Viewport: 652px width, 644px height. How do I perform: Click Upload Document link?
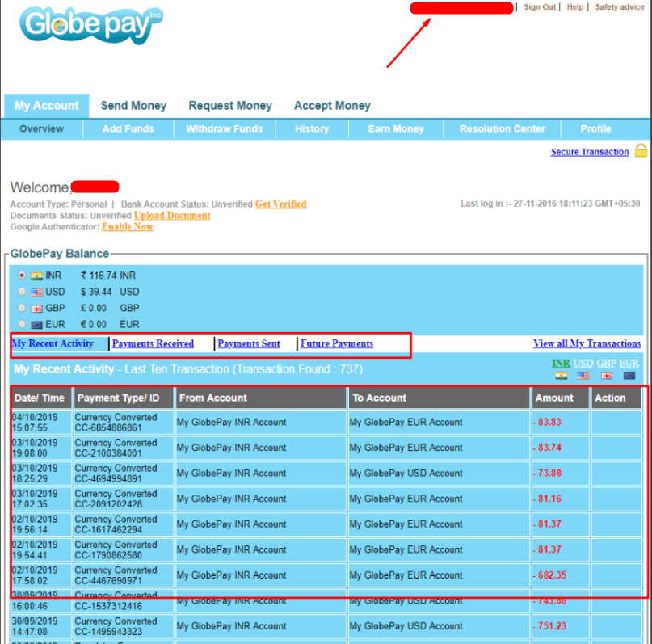pyautogui.click(x=172, y=216)
